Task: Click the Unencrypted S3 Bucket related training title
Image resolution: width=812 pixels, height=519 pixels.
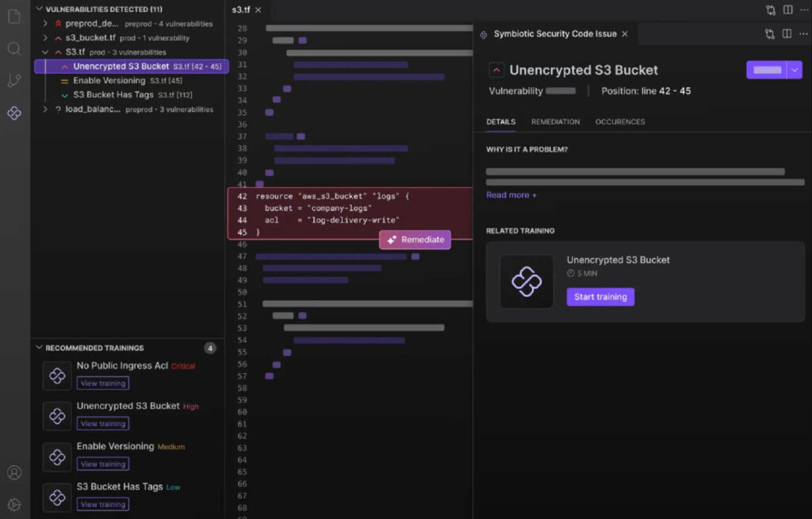Action: [618, 259]
